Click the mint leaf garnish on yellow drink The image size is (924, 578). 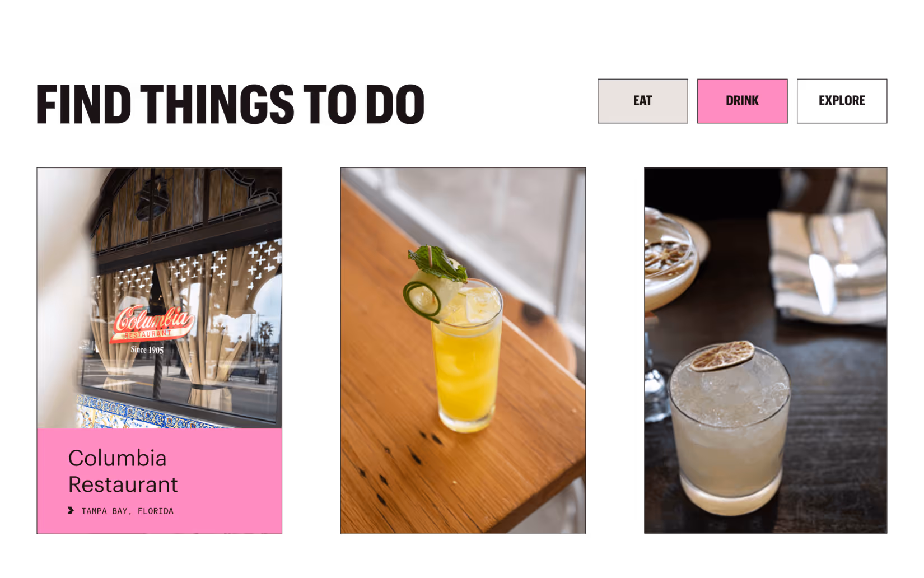pyautogui.click(x=437, y=263)
